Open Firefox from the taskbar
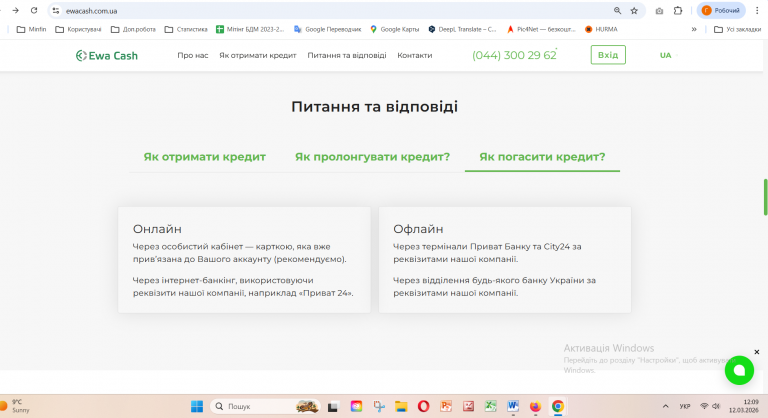This screenshot has height=418, width=768. point(535,406)
